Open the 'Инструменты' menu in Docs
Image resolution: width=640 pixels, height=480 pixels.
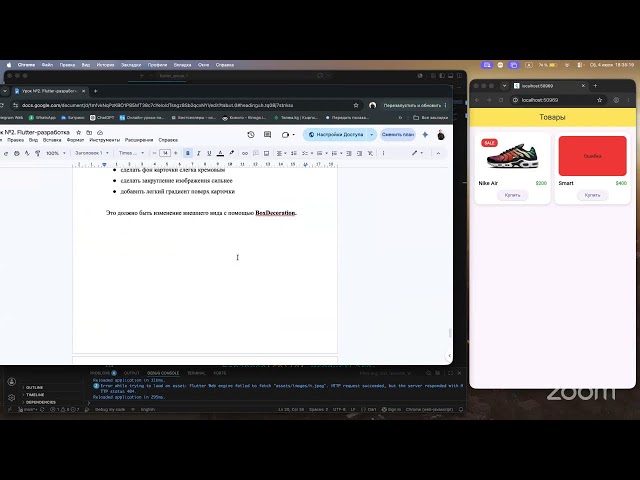click(104, 140)
